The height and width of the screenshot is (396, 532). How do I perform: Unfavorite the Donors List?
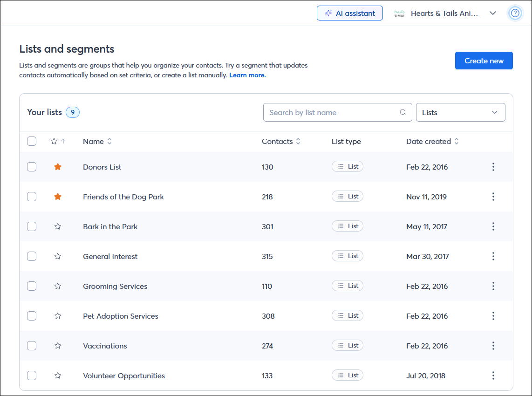(58, 167)
